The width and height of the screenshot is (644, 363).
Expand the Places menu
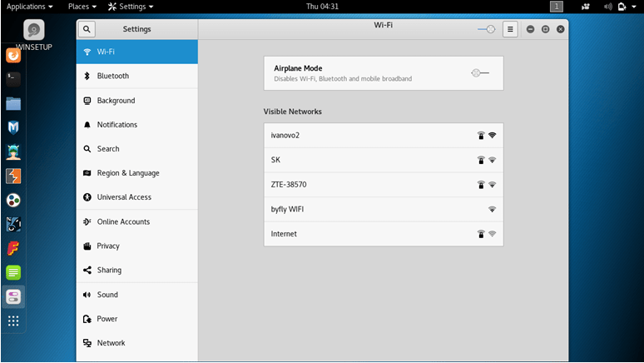[82, 7]
